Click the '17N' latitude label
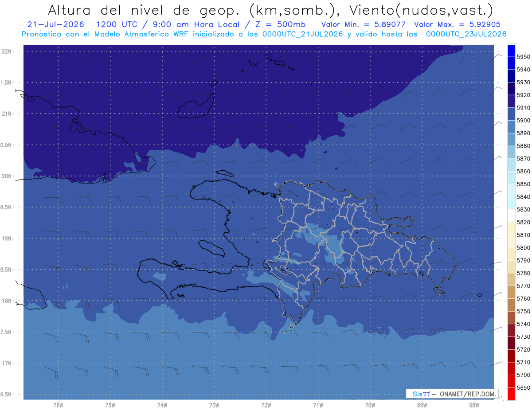Image resolution: width=532 pixels, height=411 pixels. coord(7,363)
